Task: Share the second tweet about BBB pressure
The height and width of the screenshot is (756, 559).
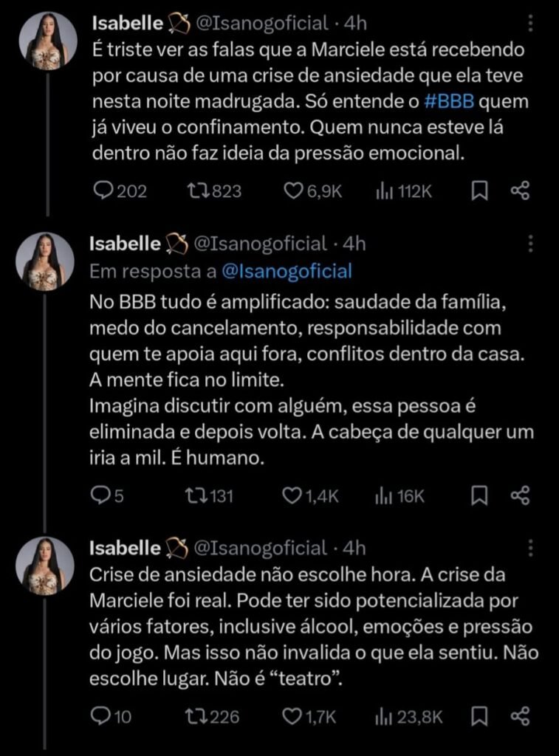Action: (x=521, y=496)
